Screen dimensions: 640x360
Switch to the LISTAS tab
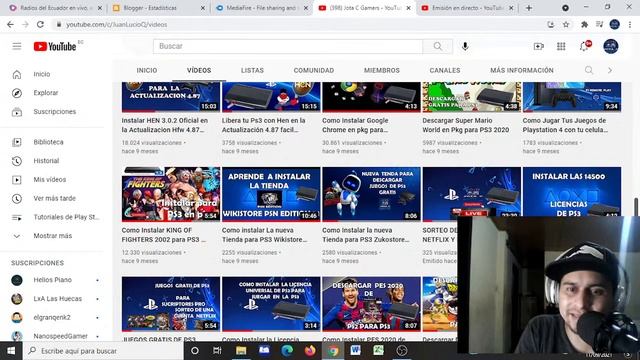[252, 70]
